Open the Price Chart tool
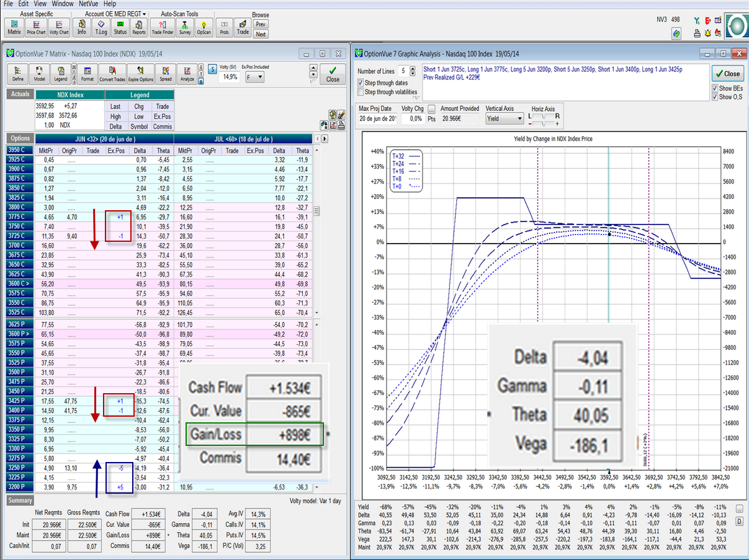This screenshot has width=749, height=560. (36, 27)
